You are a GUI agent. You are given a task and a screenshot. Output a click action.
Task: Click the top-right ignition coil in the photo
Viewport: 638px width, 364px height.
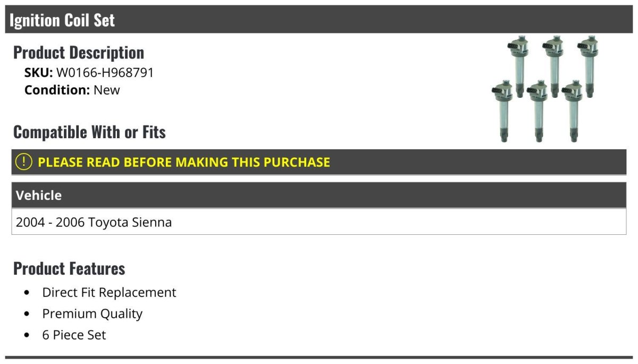click(587, 64)
